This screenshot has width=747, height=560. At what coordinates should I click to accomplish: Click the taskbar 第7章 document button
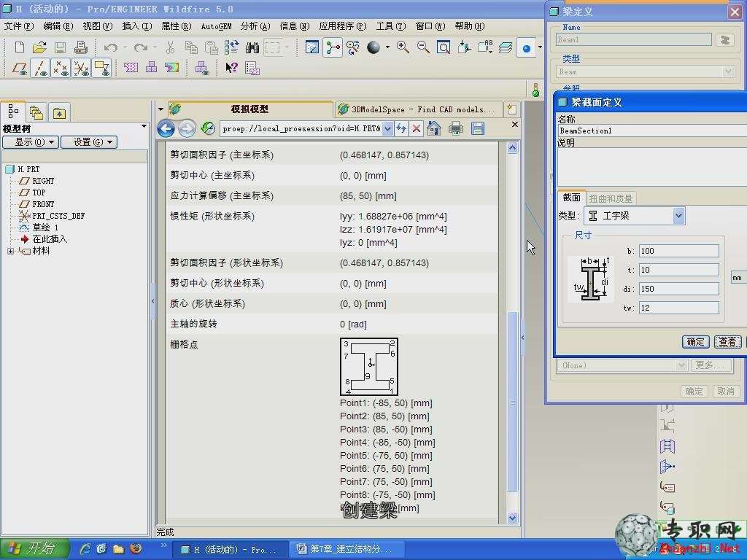(347, 550)
